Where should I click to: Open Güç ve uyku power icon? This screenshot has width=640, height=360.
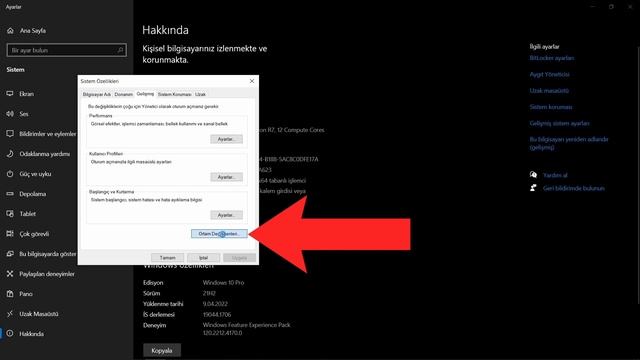[10, 174]
